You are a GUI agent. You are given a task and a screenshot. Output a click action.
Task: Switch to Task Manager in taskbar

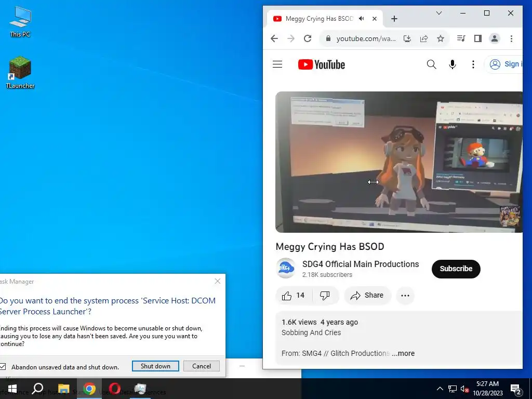click(140, 389)
